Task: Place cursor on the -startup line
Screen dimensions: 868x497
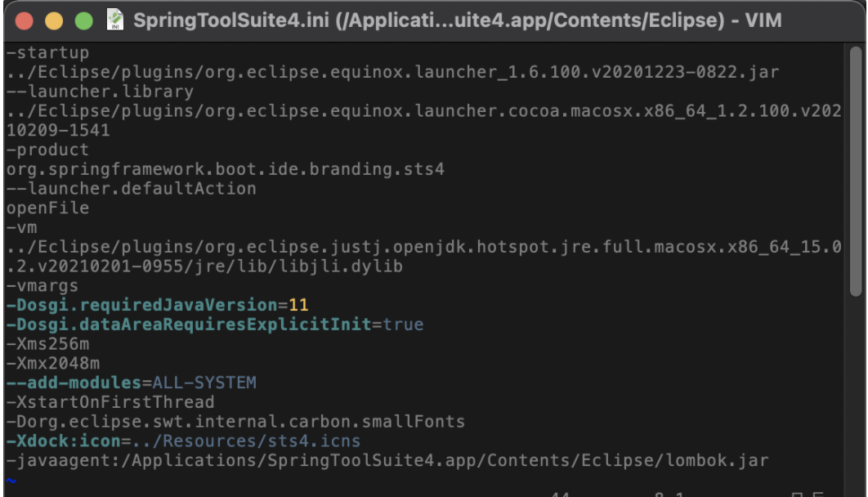Action: (47, 53)
